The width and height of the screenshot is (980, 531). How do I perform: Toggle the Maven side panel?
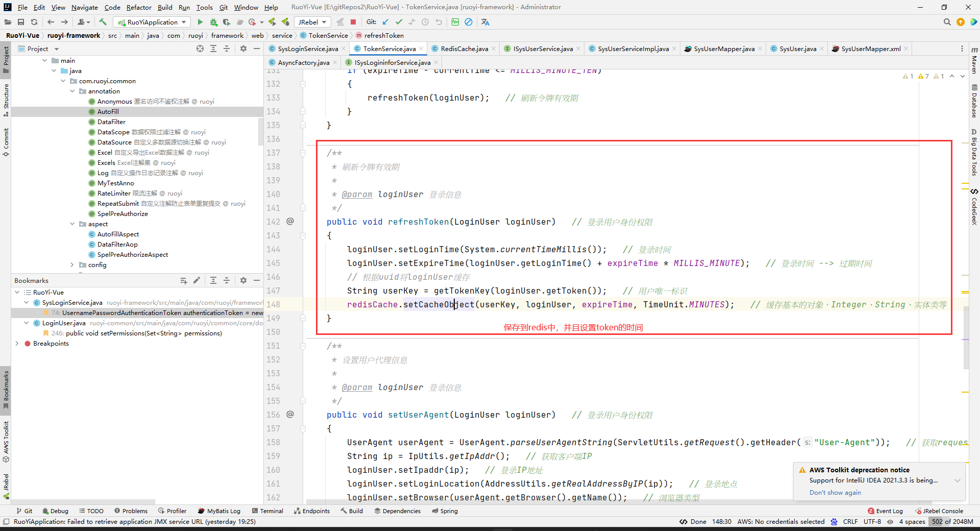click(x=974, y=60)
